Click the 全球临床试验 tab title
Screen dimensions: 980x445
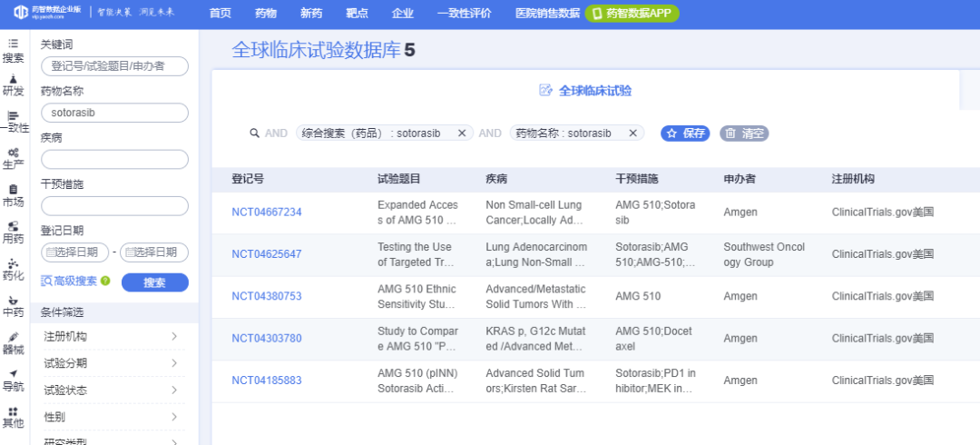pos(595,91)
